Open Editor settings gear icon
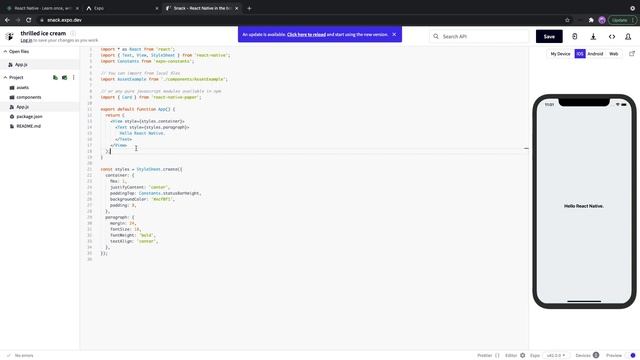640x360 pixels. pos(522,356)
